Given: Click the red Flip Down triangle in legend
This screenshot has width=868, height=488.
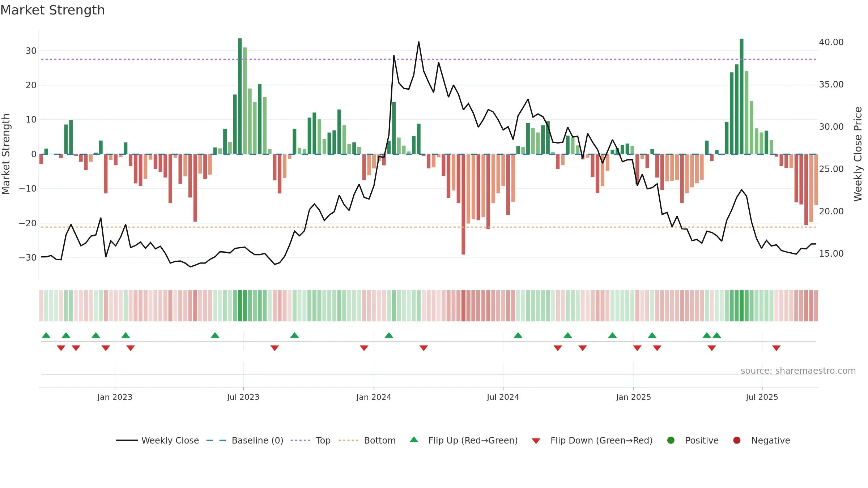Looking at the screenshot, I should tap(536, 441).
